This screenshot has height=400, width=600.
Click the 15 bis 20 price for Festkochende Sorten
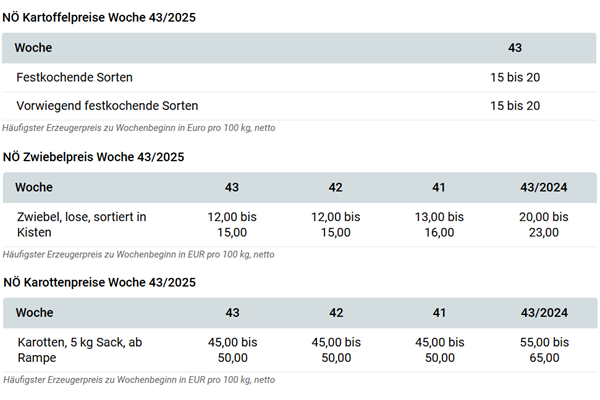click(x=515, y=77)
